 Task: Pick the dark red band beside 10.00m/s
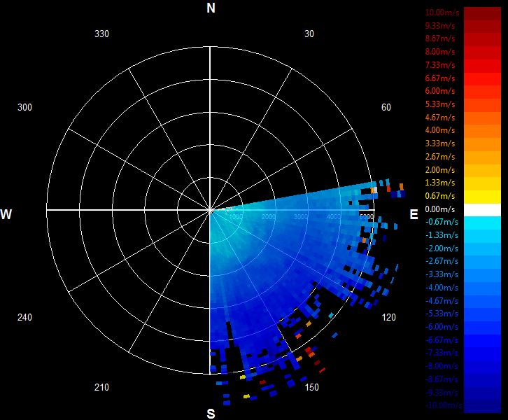coord(482,14)
